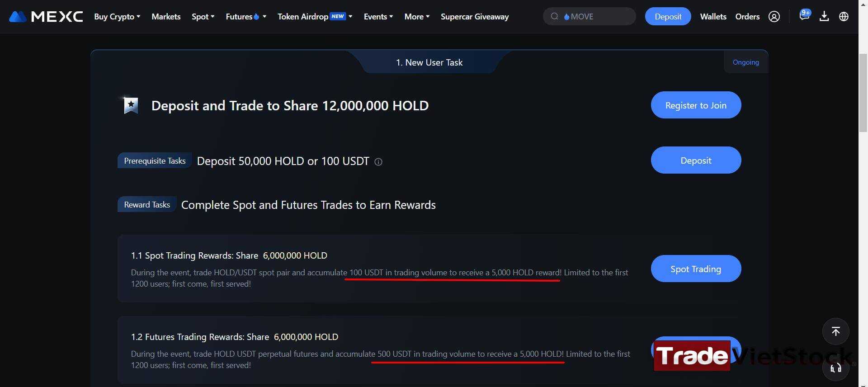Click the back-to-top arrow button
The height and width of the screenshot is (387, 868).
click(835, 331)
